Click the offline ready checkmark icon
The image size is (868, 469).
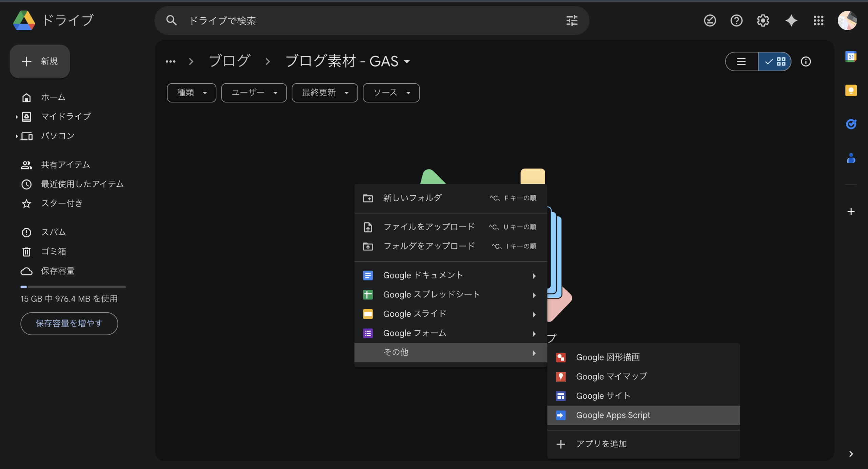(710, 21)
